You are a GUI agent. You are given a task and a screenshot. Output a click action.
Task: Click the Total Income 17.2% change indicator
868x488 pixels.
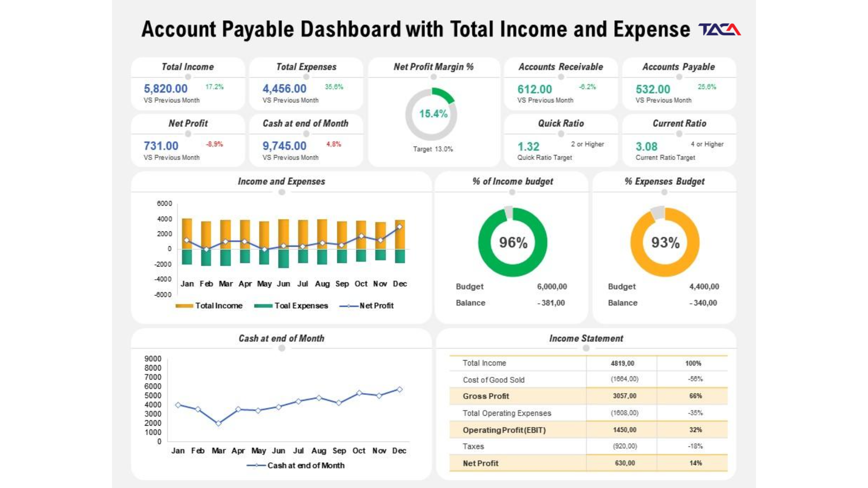click(214, 87)
